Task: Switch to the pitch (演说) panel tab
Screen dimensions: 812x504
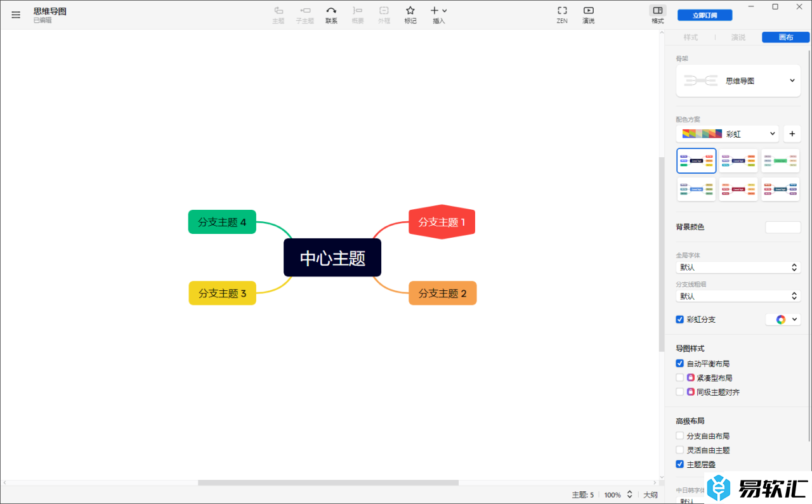Action: pos(738,37)
